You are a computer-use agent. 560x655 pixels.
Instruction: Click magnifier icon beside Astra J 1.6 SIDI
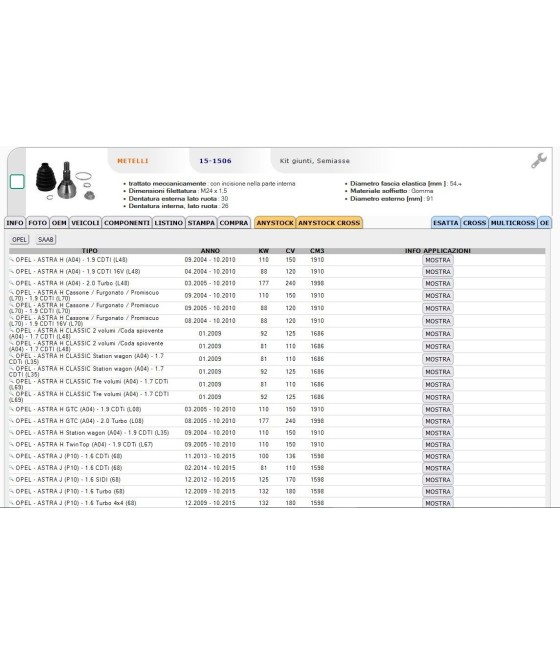coord(12,479)
